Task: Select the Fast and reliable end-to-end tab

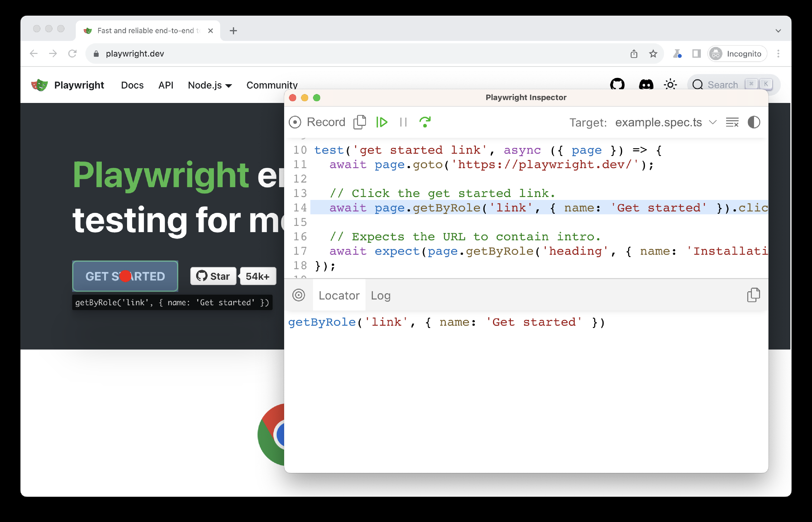Action: point(148,31)
